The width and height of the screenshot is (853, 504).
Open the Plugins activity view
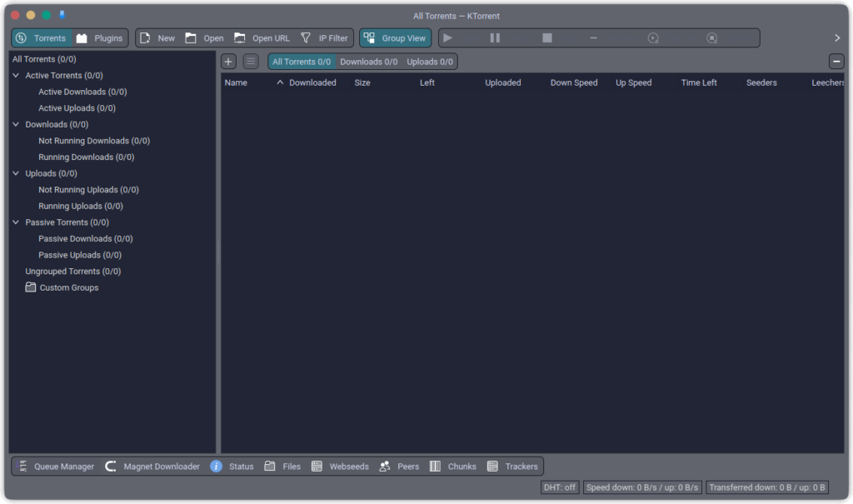(x=100, y=38)
